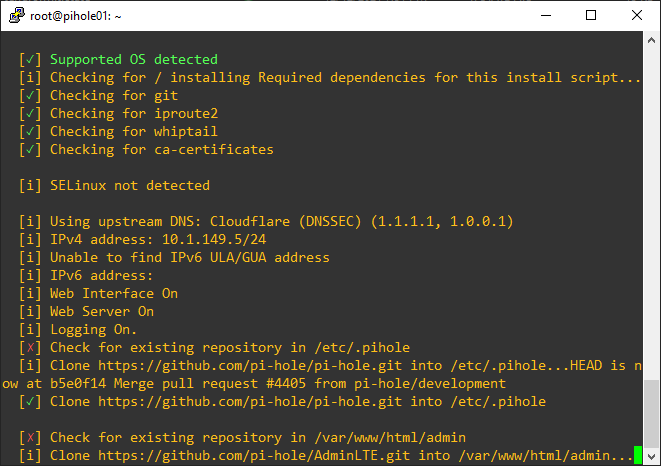Viewport: 661px width, 466px height.
Task: Click the check mark beside Checking for iproute2
Action: coord(30,114)
